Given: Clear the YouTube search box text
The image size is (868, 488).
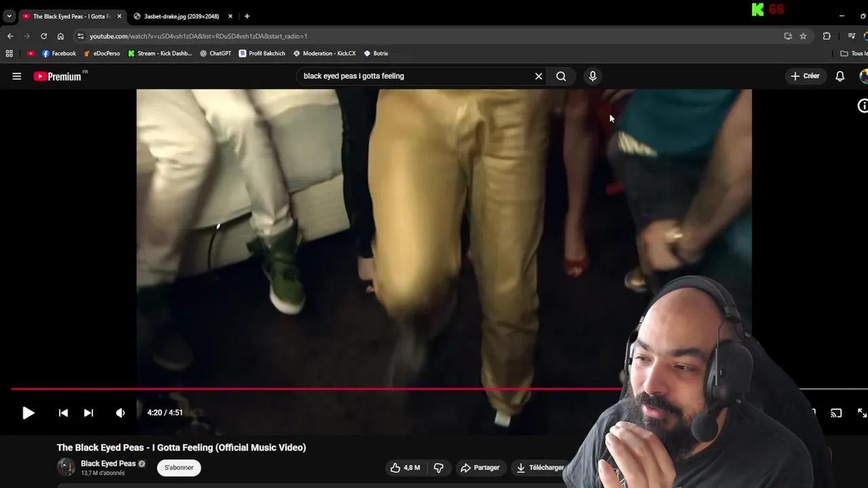Looking at the screenshot, I should 538,76.
